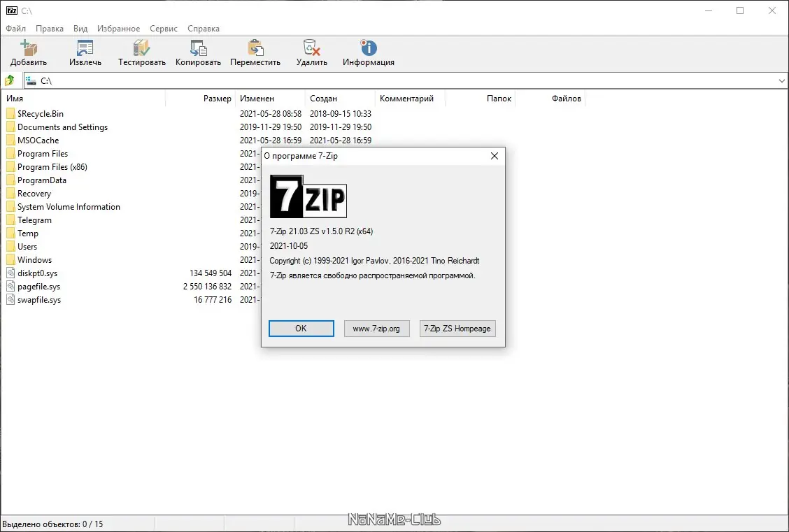Select the Telegram folder icon
The image size is (789, 532).
coord(10,220)
